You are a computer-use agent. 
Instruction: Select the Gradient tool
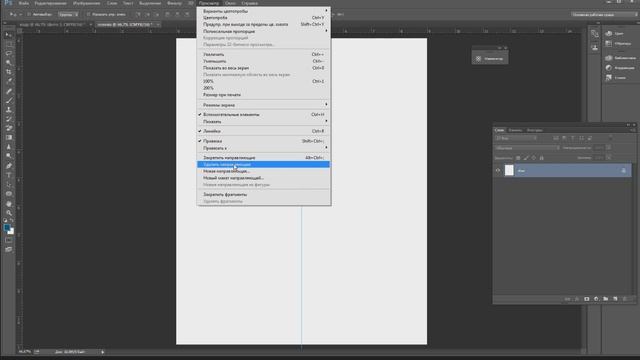(9, 138)
